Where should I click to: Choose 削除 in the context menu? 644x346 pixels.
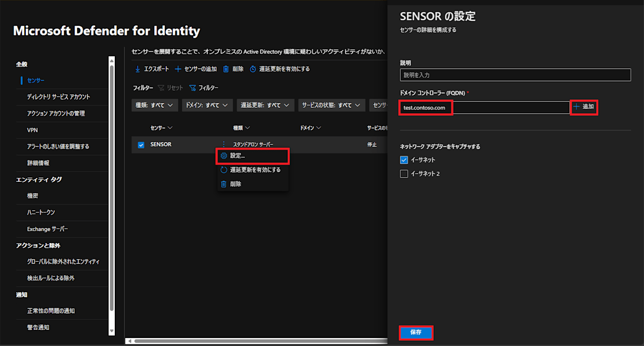(x=253, y=183)
